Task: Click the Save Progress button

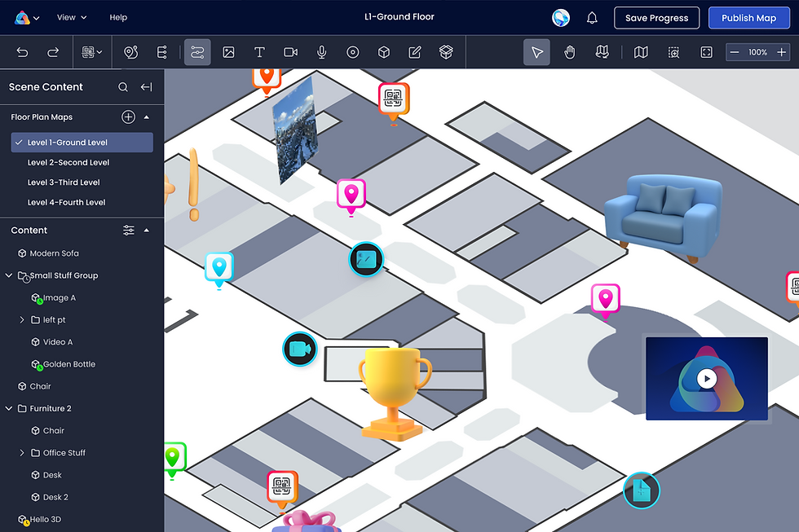Action: [656, 17]
